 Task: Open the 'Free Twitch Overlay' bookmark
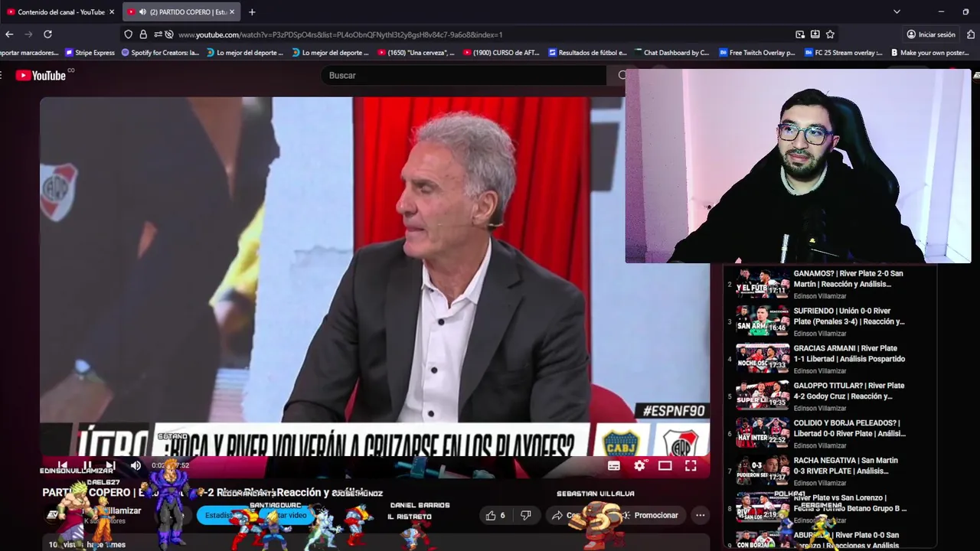click(756, 53)
